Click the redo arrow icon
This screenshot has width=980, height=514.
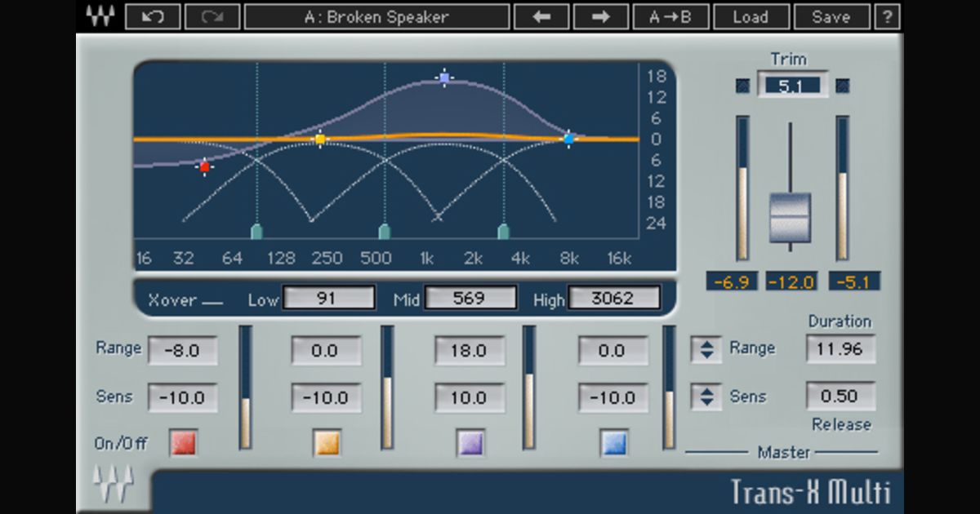pyautogui.click(x=211, y=16)
